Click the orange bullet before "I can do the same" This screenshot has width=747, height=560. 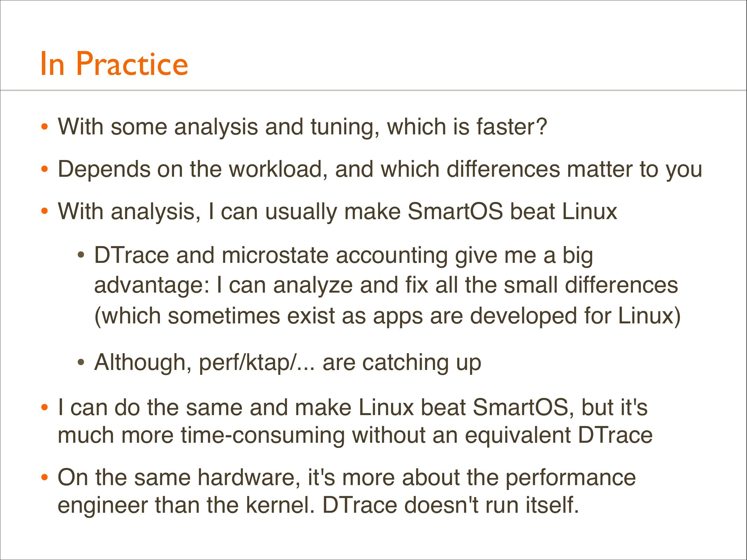[44, 407]
